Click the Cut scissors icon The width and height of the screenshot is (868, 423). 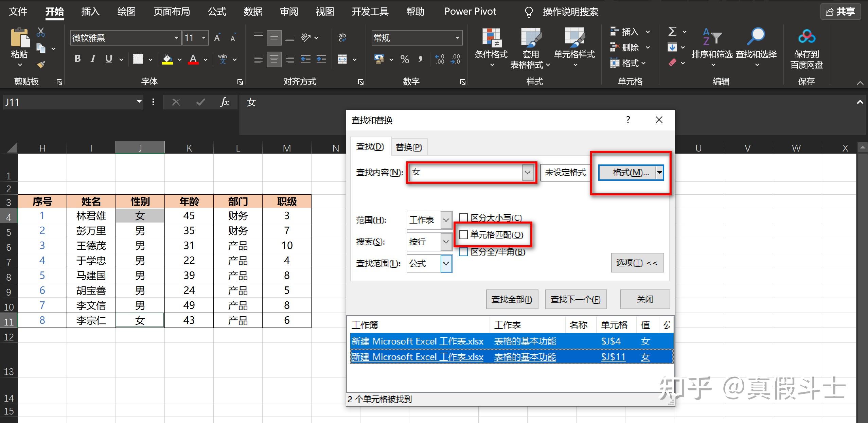tap(41, 32)
